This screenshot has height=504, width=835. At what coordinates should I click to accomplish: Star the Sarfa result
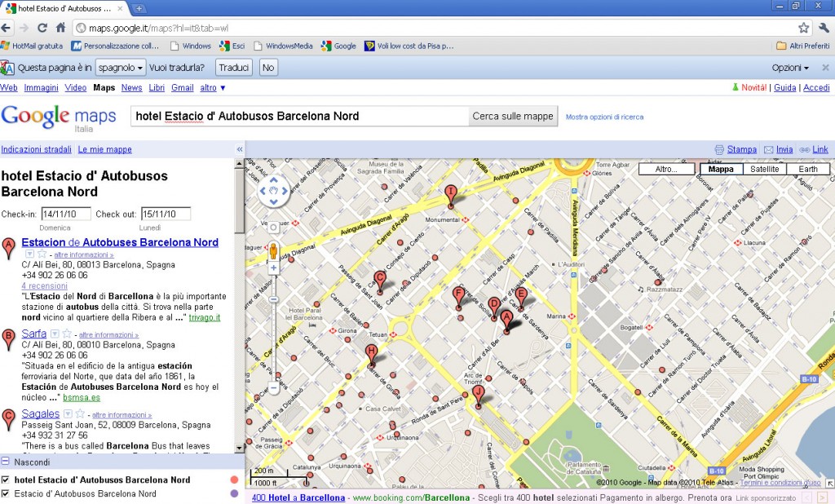coord(67,334)
